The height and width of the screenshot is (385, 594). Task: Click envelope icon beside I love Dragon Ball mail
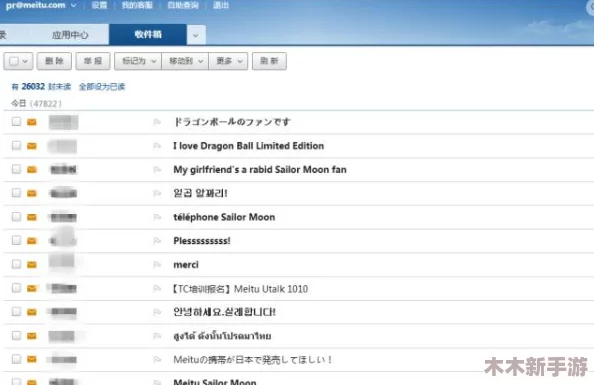[32, 146]
